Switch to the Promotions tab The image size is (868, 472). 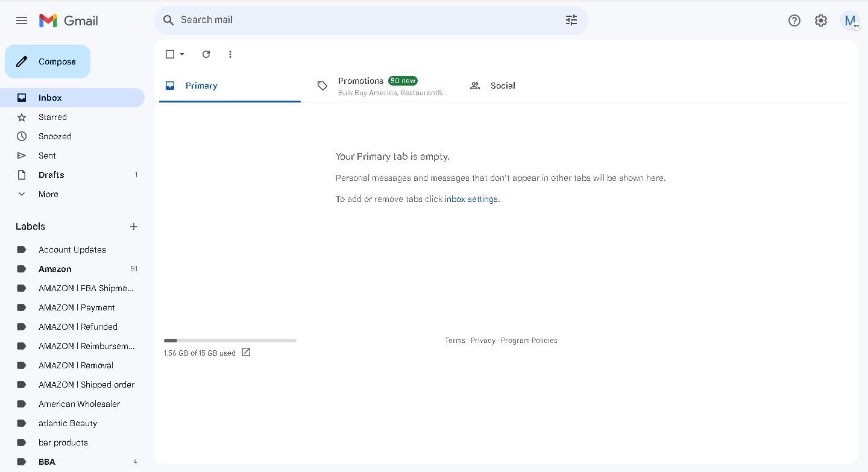(x=382, y=86)
